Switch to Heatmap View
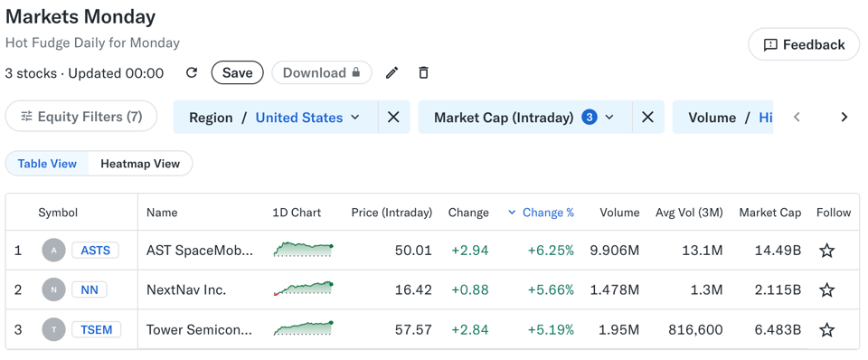 coord(140,164)
